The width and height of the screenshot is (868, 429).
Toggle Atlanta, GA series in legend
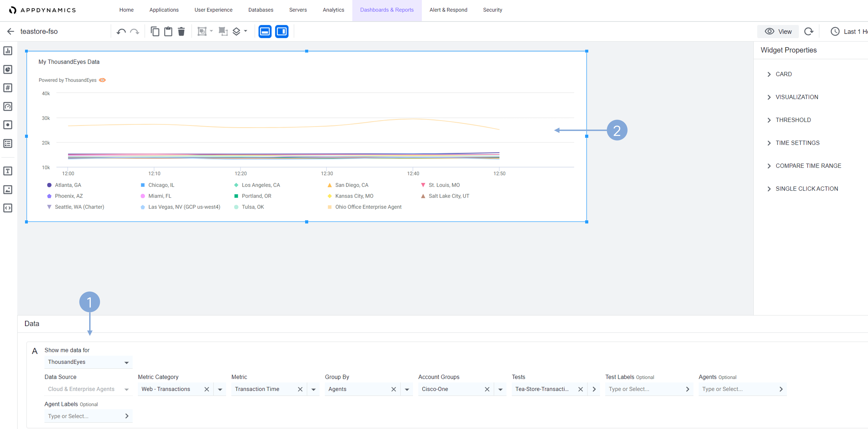(68, 185)
